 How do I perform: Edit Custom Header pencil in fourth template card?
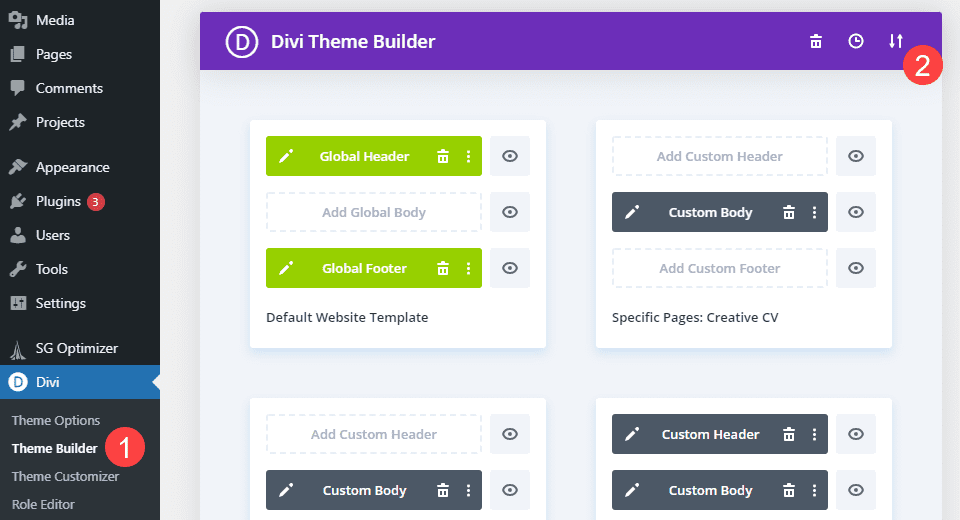click(632, 434)
